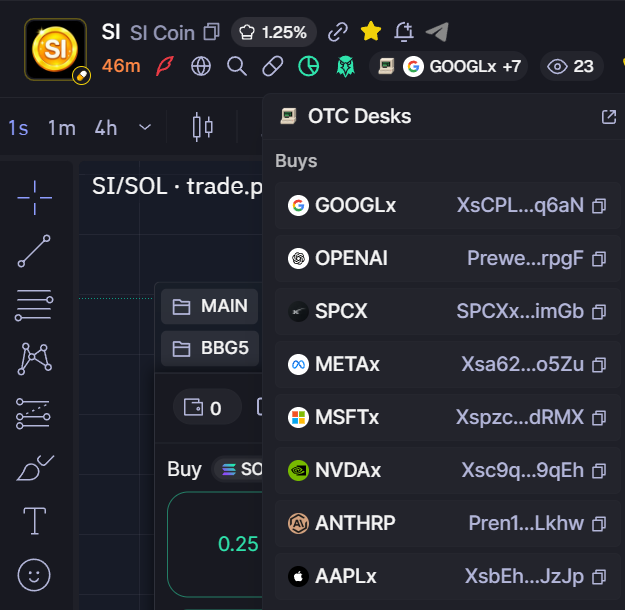Select the SPCX OTC desk row
The height and width of the screenshot is (610, 625).
(x=447, y=311)
